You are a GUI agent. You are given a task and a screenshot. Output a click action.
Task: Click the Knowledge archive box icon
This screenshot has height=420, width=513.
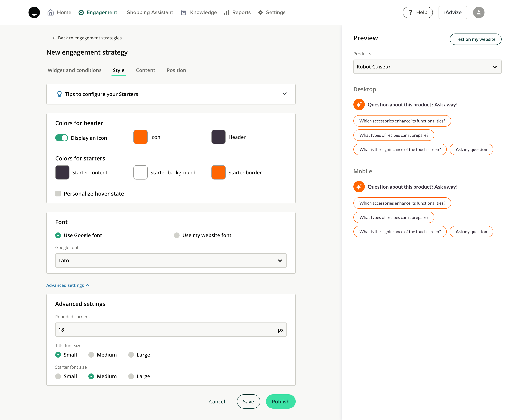[x=183, y=13]
